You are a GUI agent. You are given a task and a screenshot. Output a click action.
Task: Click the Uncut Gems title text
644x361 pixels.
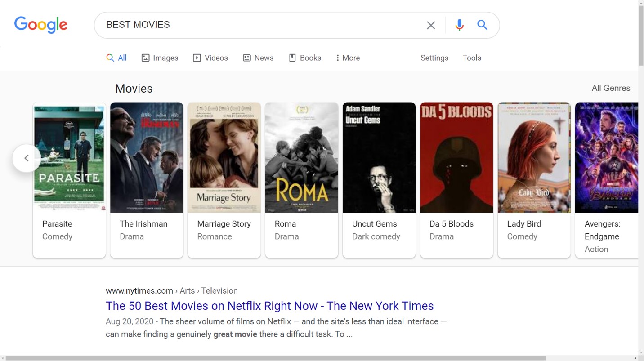(x=375, y=224)
